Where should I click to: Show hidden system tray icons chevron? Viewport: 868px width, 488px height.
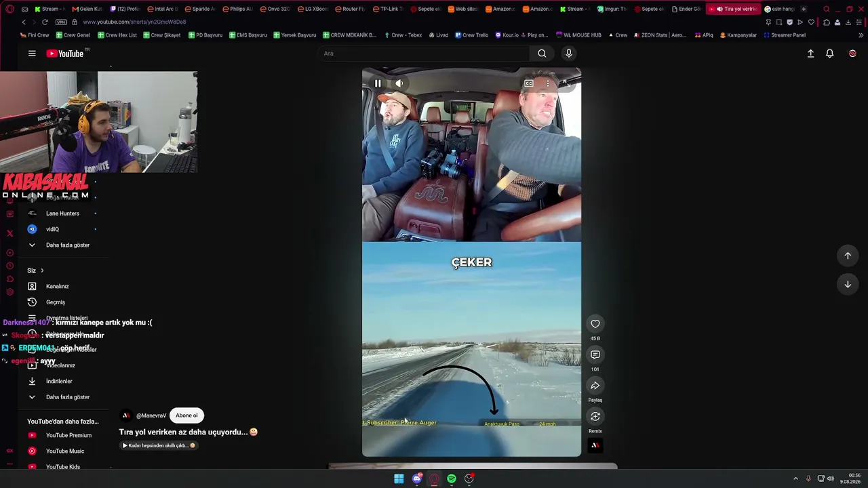tap(795, 479)
